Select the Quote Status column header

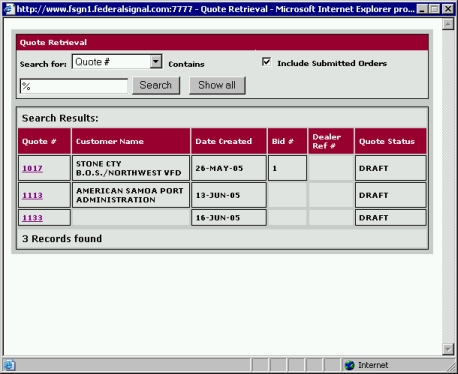(391, 141)
